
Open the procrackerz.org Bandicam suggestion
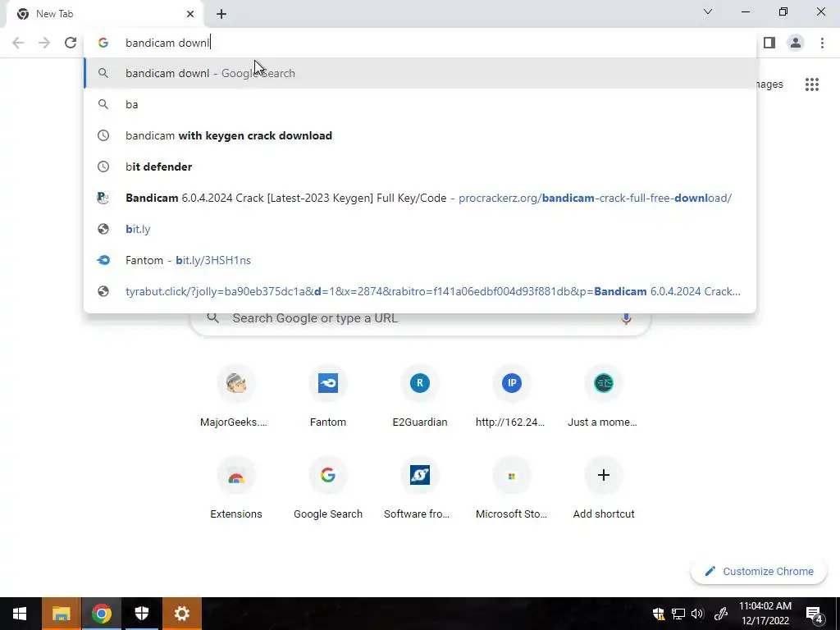point(420,198)
